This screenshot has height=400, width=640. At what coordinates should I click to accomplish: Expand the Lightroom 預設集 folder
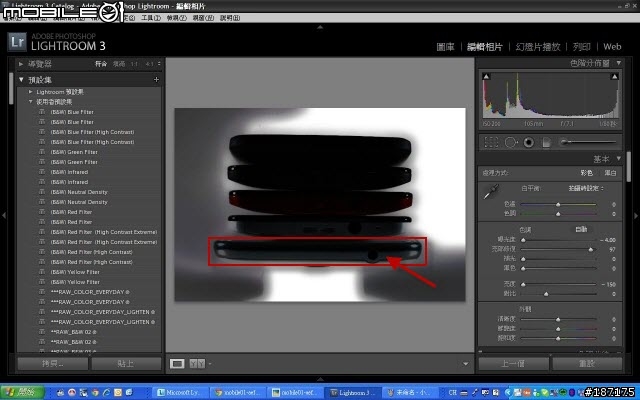[x=31, y=92]
